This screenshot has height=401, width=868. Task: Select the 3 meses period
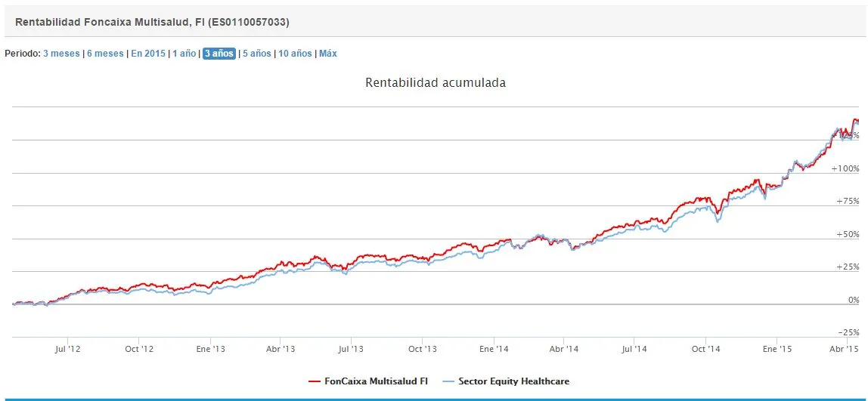click(x=61, y=54)
